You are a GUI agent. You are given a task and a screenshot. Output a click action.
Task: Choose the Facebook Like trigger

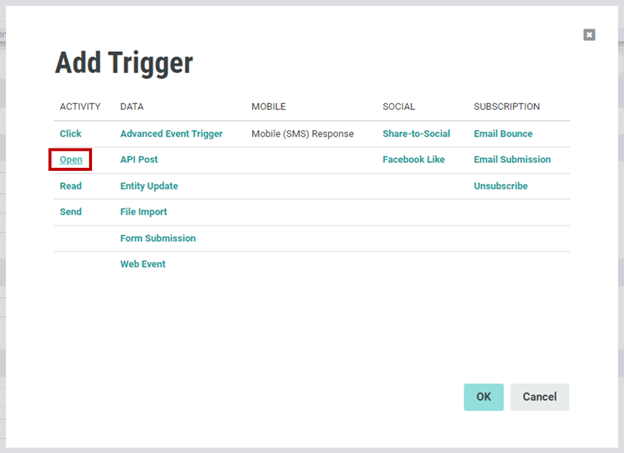tap(413, 160)
